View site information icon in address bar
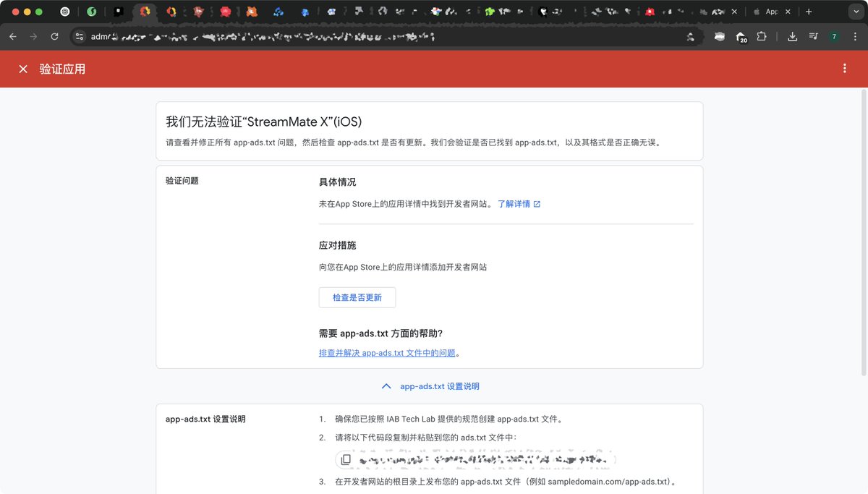This screenshot has width=868, height=494. 80,37
